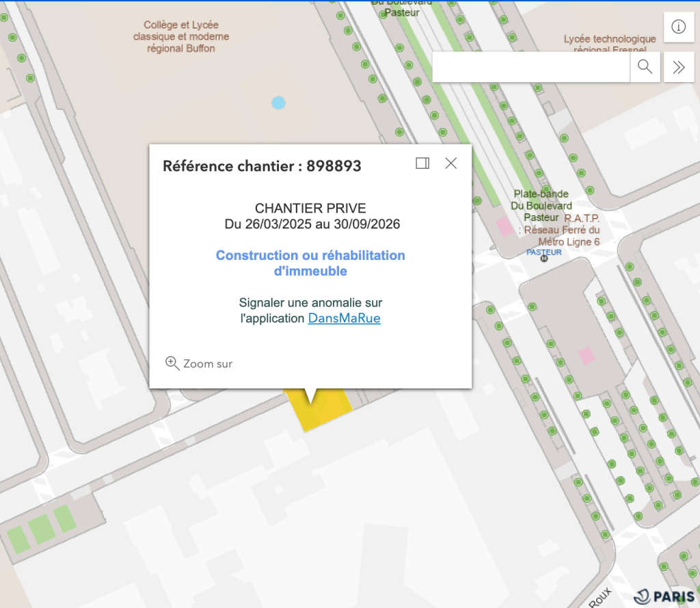Click the 'Construction ou réhabilitation d'immeuble' text
Image resolution: width=700 pixels, height=608 pixels.
coord(310,263)
